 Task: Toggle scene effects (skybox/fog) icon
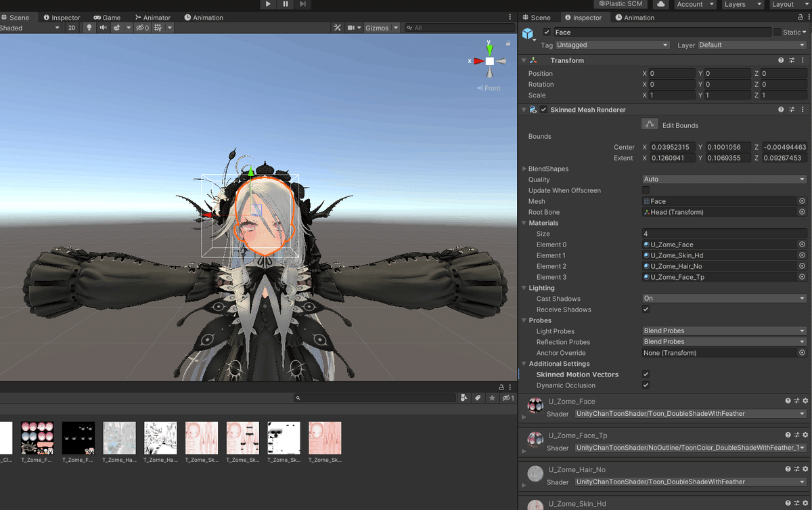point(116,28)
